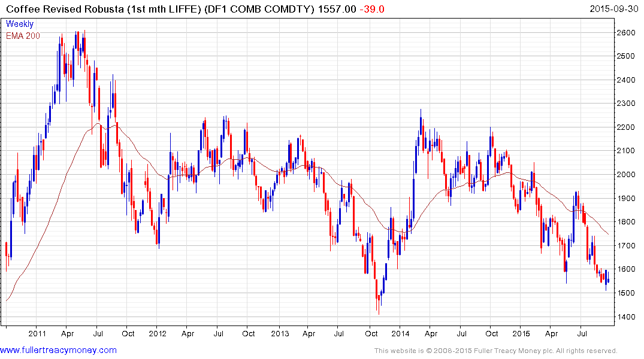The height and width of the screenshot is (359, 644).
Task: Click the 2013 year label on time axis
Action: [280, 333]
